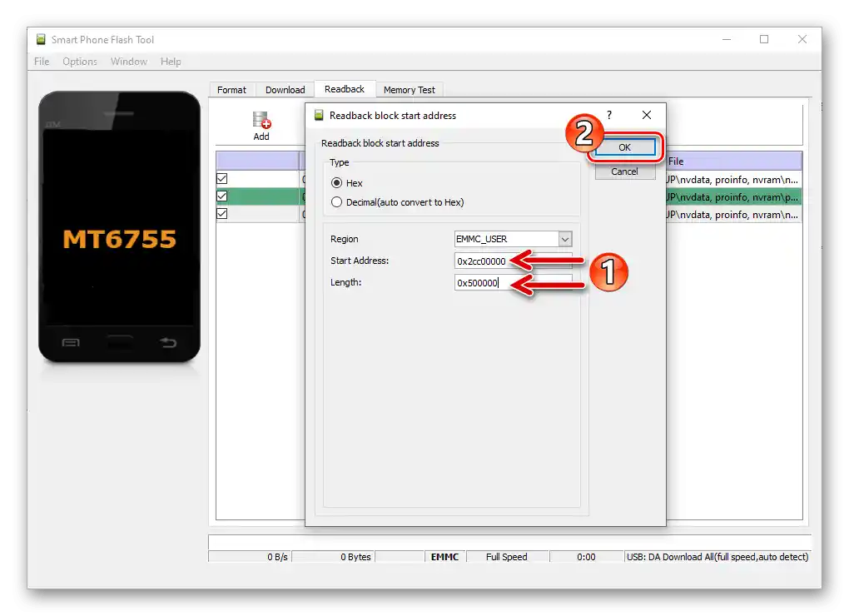This screenshot has height=616, width=849.
Task: Click the dialog help question mark
Action: tap(609, 115)
